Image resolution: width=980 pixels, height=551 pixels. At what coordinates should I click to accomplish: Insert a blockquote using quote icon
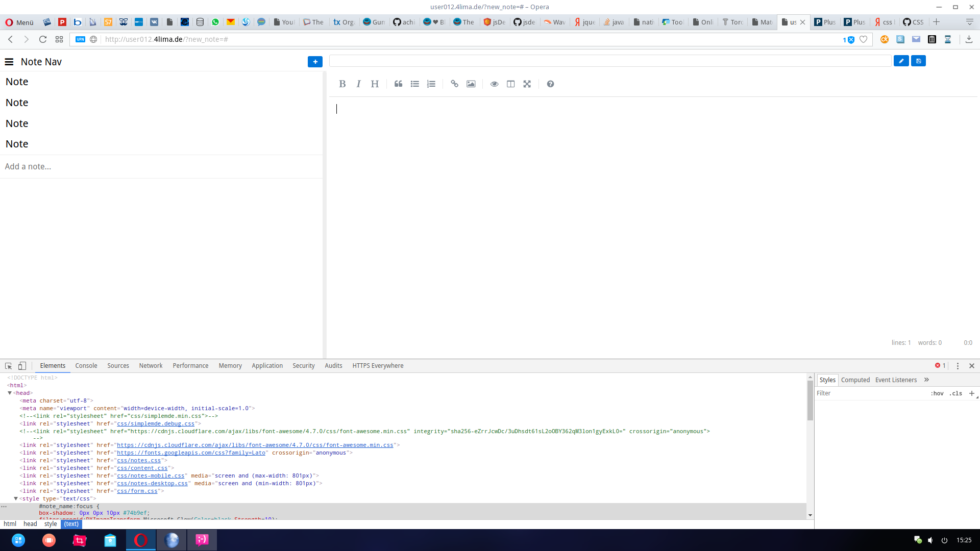(399, 84)
